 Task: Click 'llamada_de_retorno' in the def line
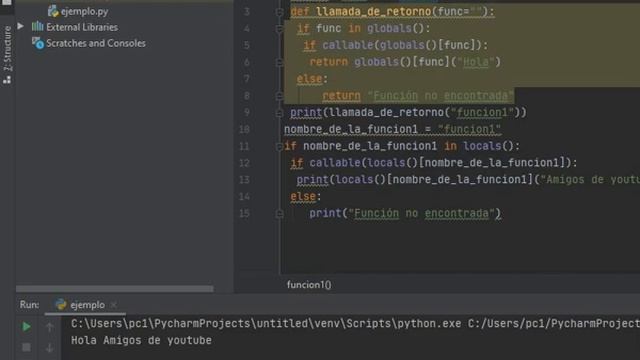tap(374, 12)
